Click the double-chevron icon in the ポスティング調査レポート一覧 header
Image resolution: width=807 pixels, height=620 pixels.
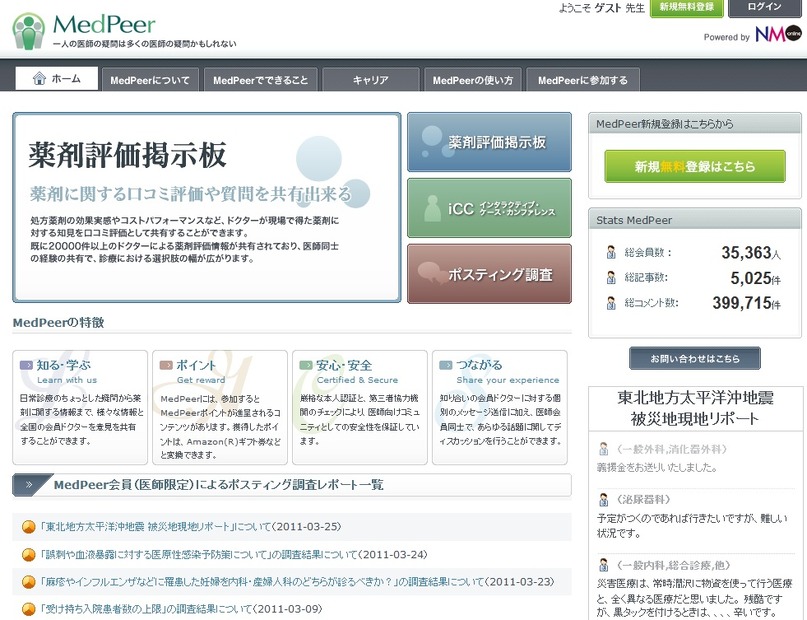pos(29,484)
